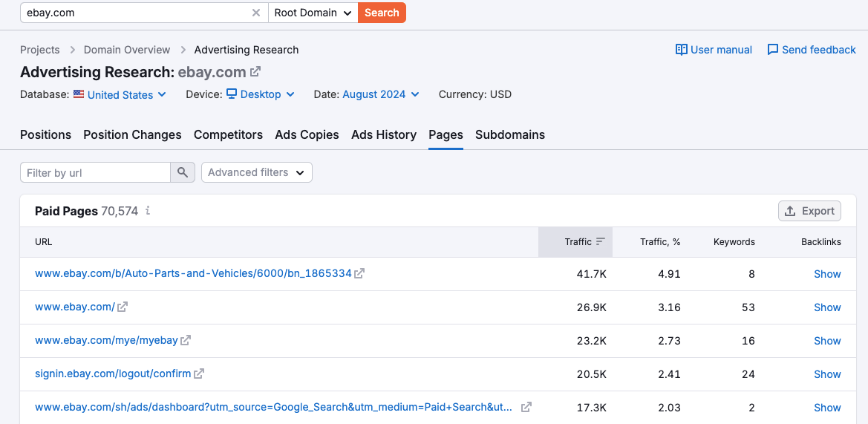This screenshot has width=868, height=424.
Task: Show backlinks for sh/ads/dashboard row
Action: click(x=827, y=408)
